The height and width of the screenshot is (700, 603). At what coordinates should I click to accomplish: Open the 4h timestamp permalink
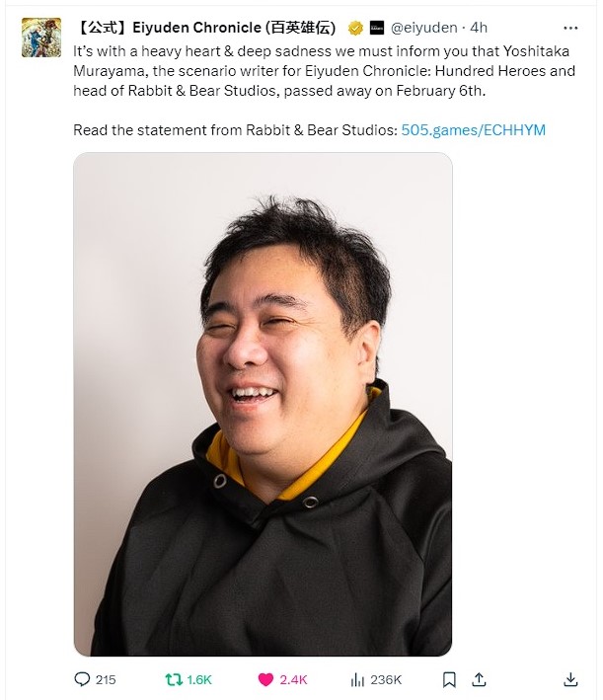479,28
